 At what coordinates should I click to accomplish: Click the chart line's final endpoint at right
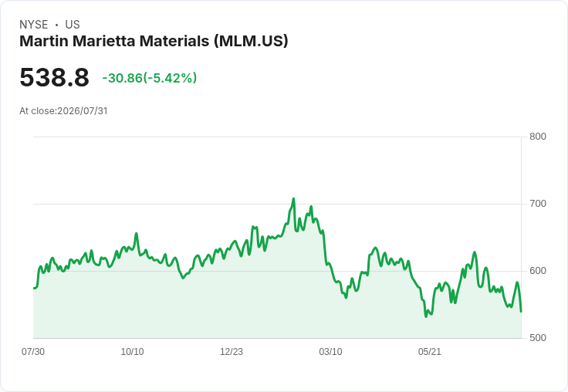(521, 312)
